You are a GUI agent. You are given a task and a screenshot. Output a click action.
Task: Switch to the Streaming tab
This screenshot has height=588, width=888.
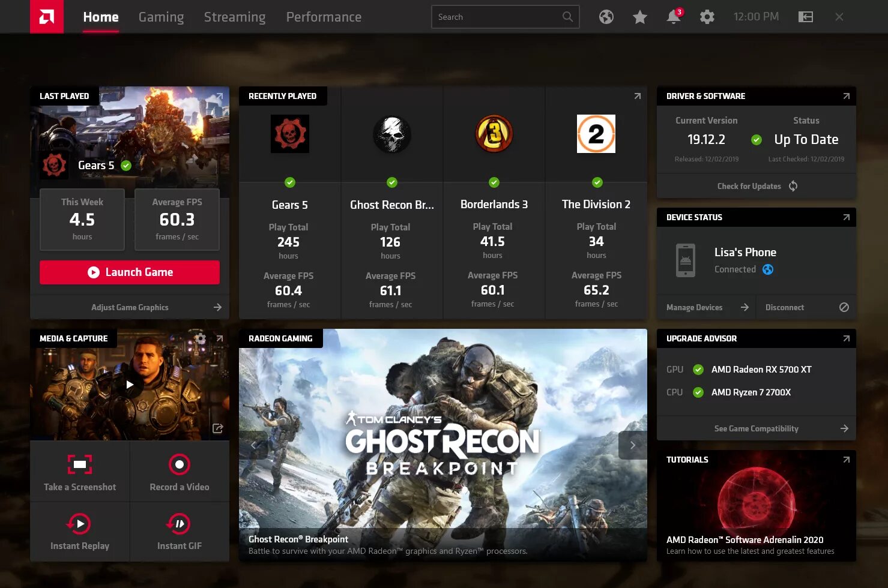[235, 17]
